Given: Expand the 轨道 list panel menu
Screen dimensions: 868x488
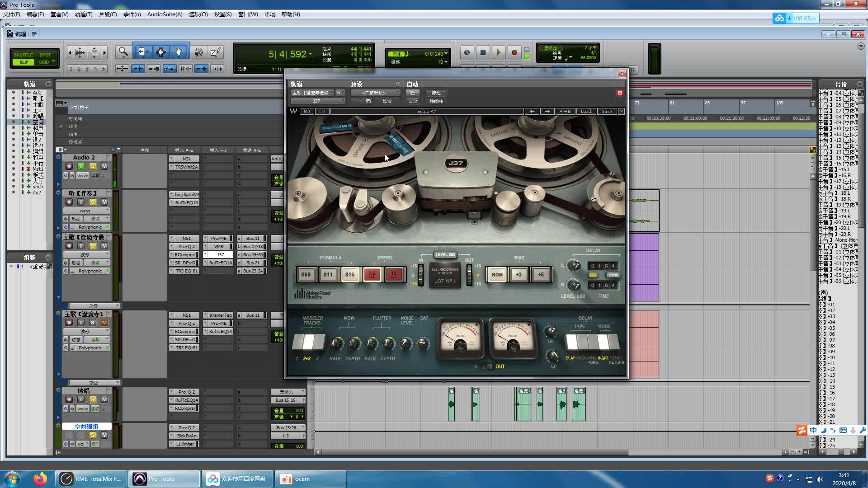Looking at the screenshot, I should click(48, 84).
